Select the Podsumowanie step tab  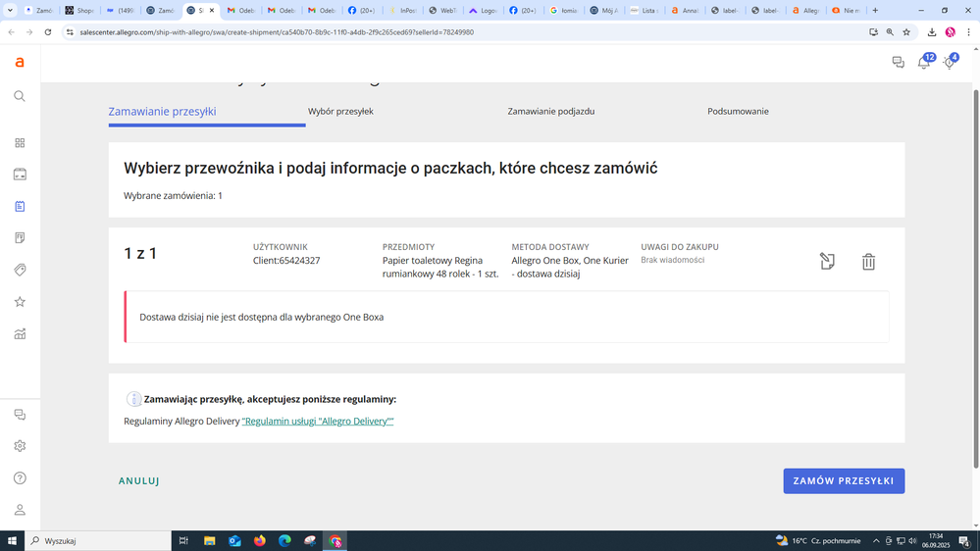click(738, 111)
